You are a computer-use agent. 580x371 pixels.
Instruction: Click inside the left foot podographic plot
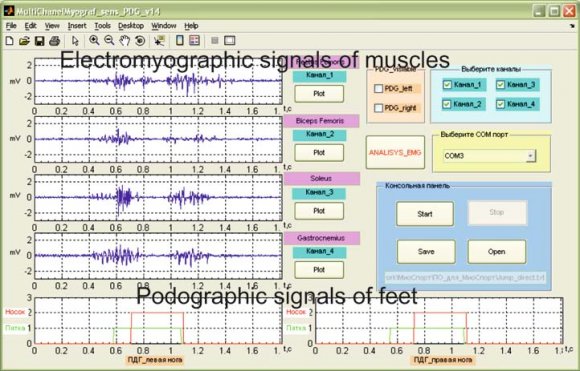tap(158, 320)
